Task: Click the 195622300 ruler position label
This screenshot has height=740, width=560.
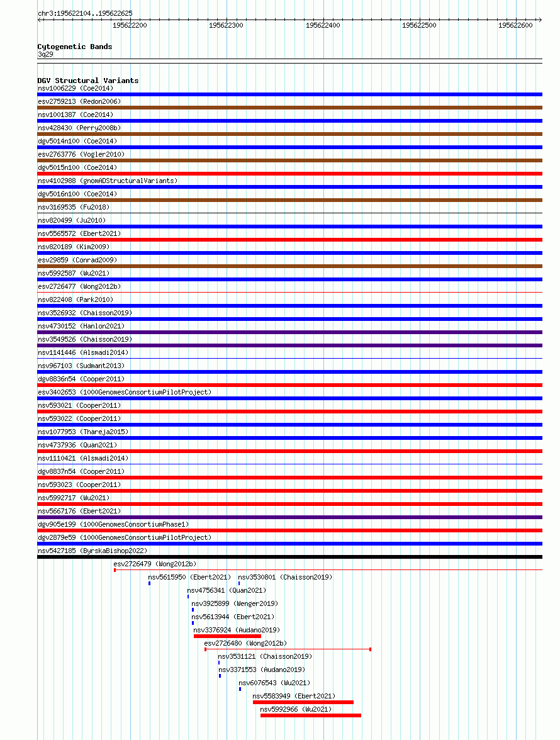Action: click(226, 25)
